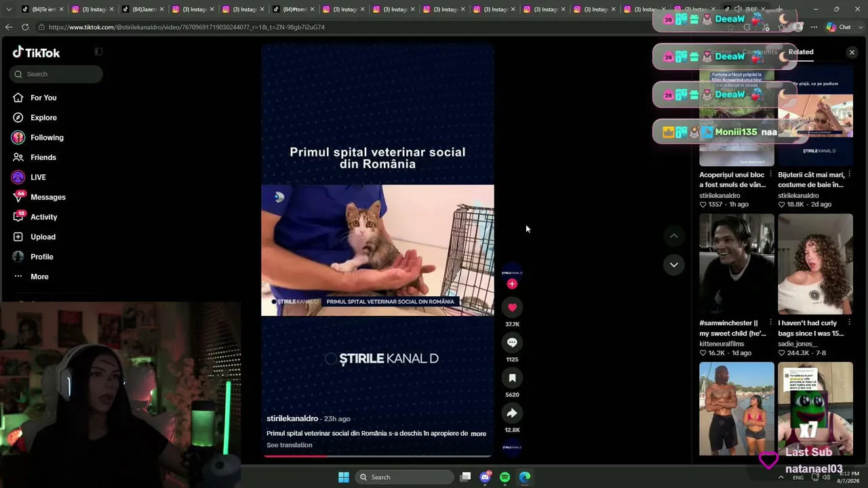
Task: Switch to the '(84)Te iert' TikTok tab
Action: pos(42,9)
